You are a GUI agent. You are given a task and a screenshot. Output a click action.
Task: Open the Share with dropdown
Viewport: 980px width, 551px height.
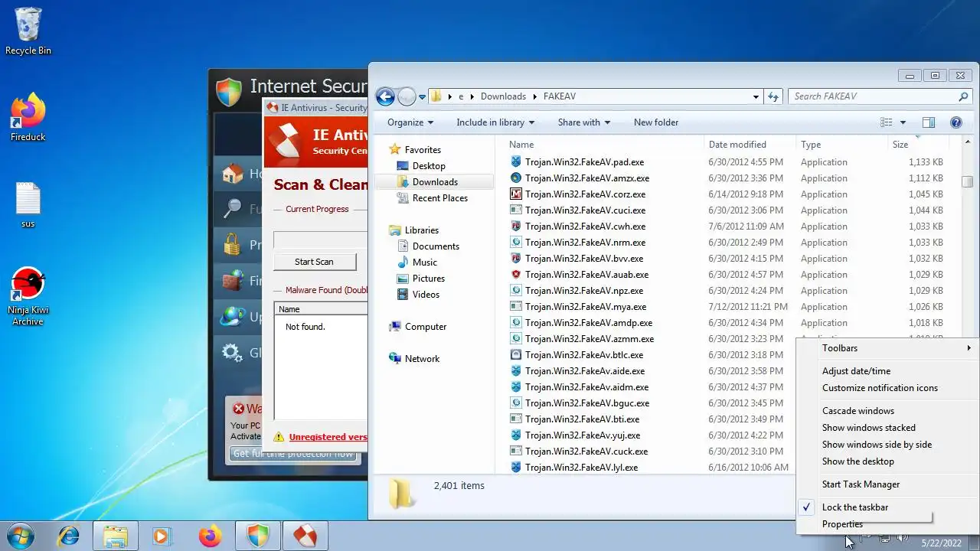[x=584, y=122]
